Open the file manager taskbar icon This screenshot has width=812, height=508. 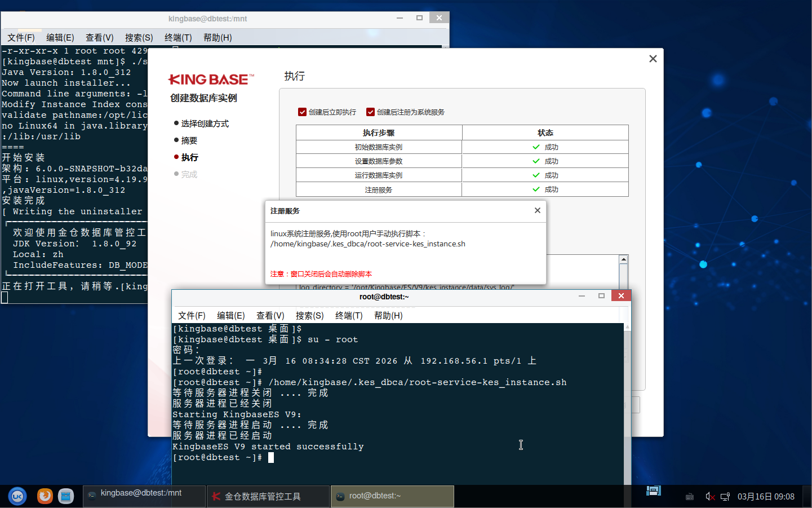coord(66,496)
